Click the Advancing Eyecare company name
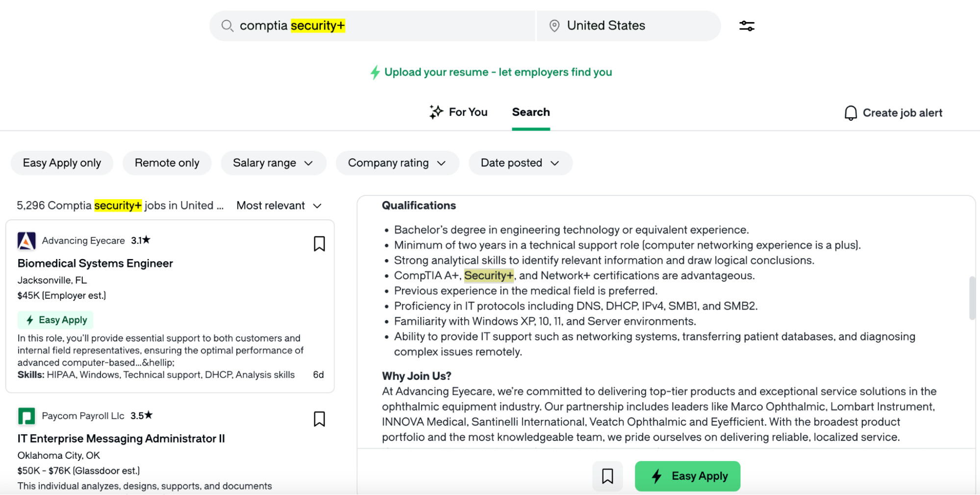The width and height of the screenshot is (980, 495). coord(83,240)
